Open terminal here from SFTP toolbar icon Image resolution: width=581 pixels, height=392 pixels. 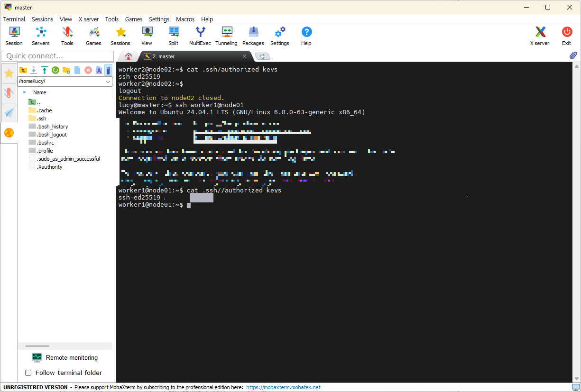(x=109, y=70)
